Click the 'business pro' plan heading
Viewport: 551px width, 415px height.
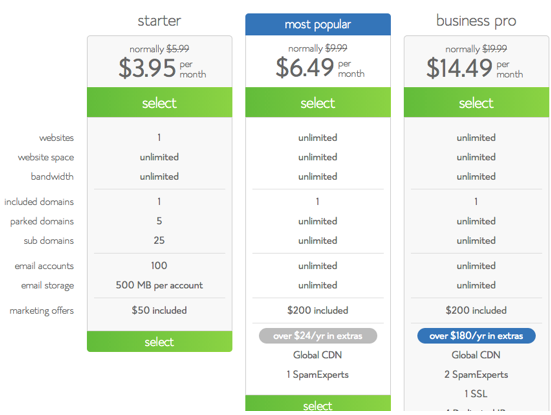pos(476,21)
